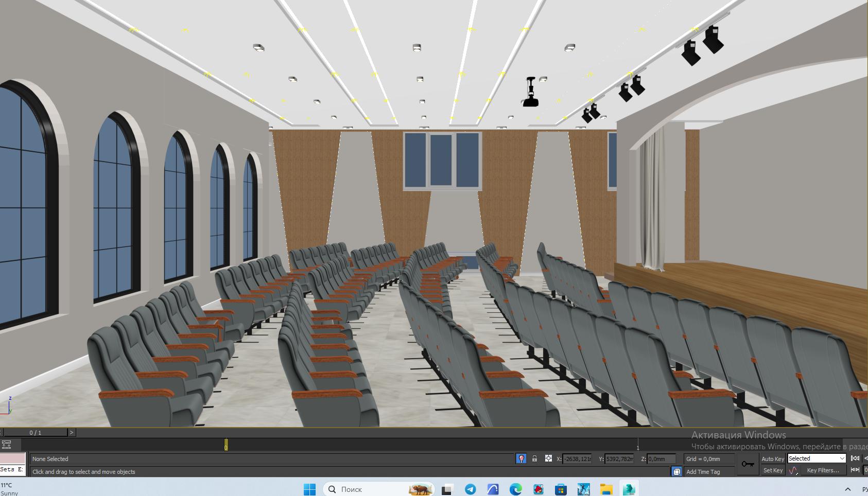Image resolution: width=868 pixels, height=496 pixels.
Task: Enable Auto Key mode
Action: [772, 458]
